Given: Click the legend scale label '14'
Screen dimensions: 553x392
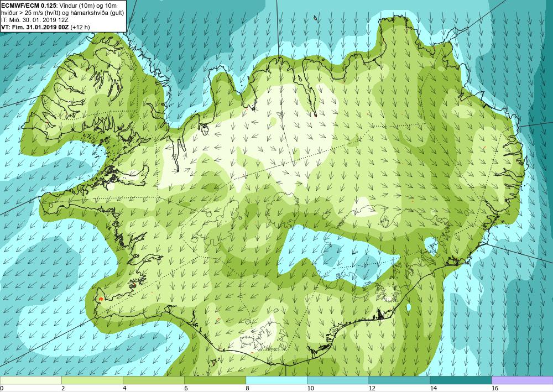Looking at the screenshot, I should click(433, 388).
